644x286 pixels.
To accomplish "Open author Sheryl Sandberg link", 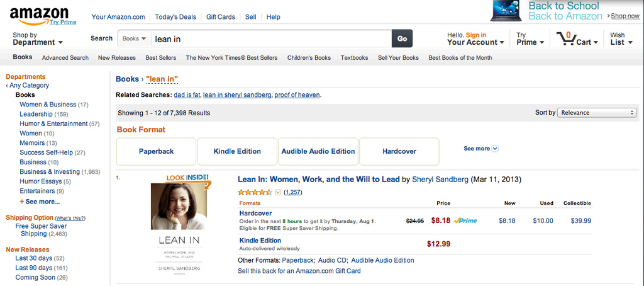I will [440, 180].
